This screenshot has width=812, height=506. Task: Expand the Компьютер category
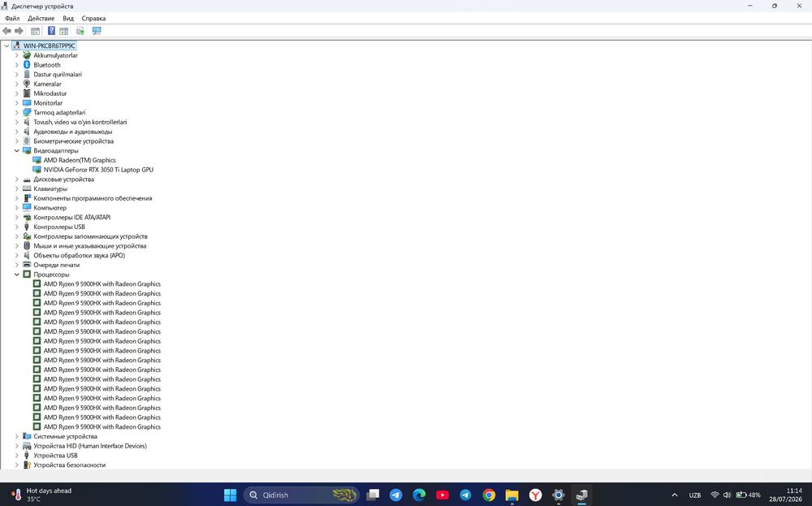[16, 208]
